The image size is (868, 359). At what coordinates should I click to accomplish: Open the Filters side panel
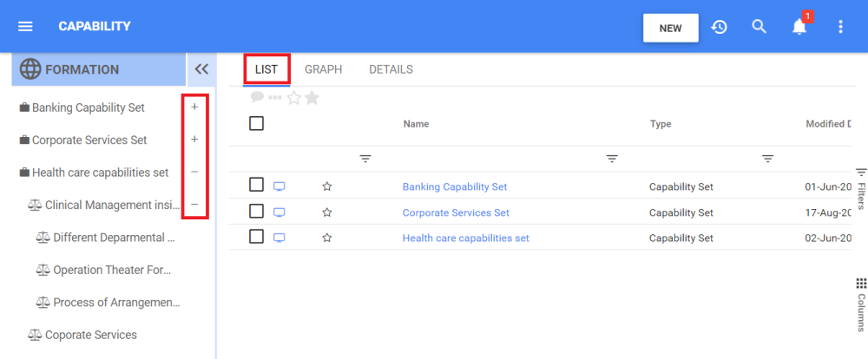pos(861,189)
